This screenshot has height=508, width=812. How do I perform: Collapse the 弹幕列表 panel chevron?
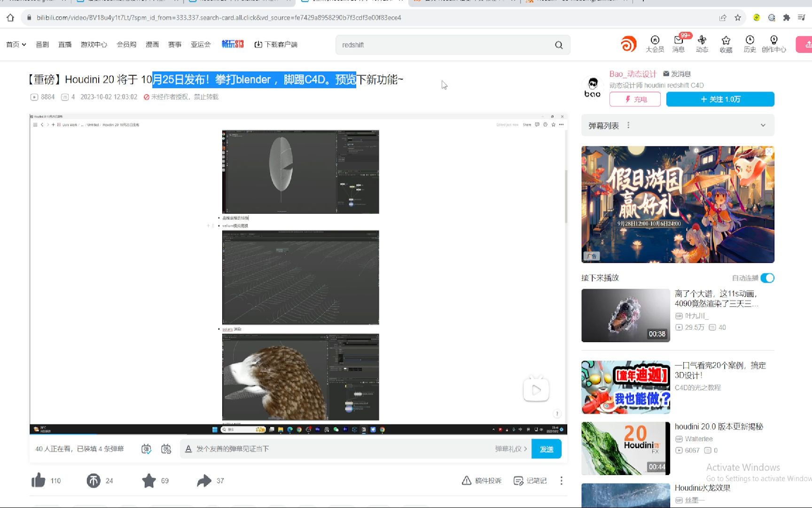pyautogui.click(x=763, y=125)
